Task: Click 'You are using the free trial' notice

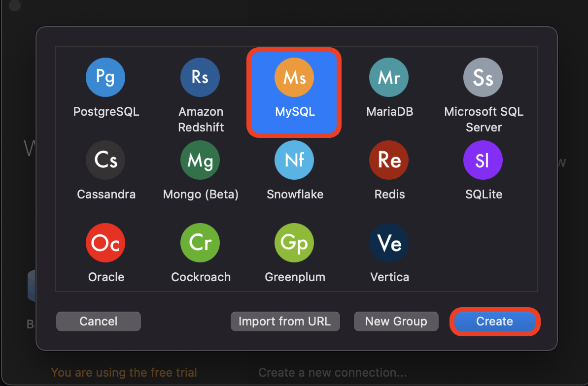Action: pyautogui.click(x=124, y=373)
